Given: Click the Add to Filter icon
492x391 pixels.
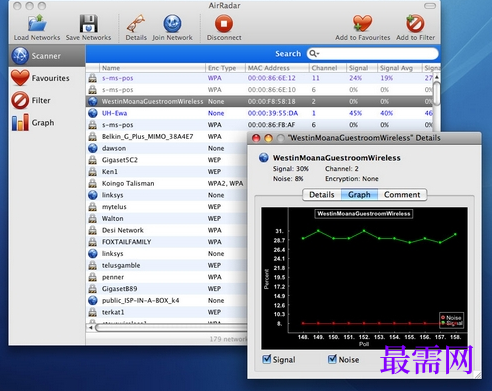Looking at the screenshot, I should tap(415, 23).
